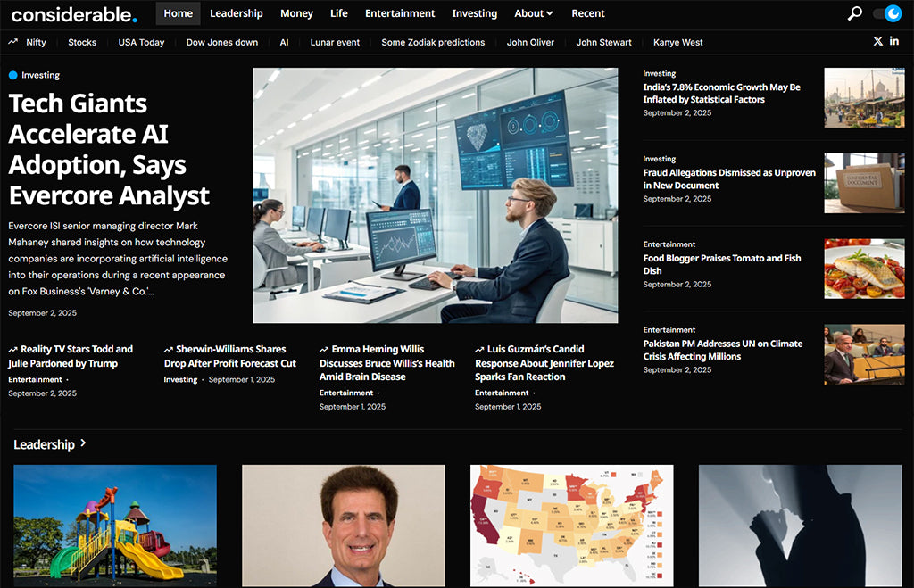Open the office AI featured image
The width and height of the screenshot is (914, 588).
[436, 195]
